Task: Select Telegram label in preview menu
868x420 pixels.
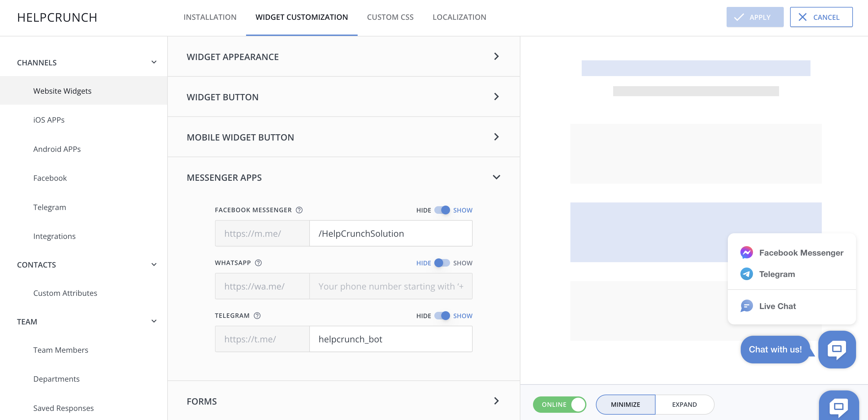Action: (x=777, y=274)
